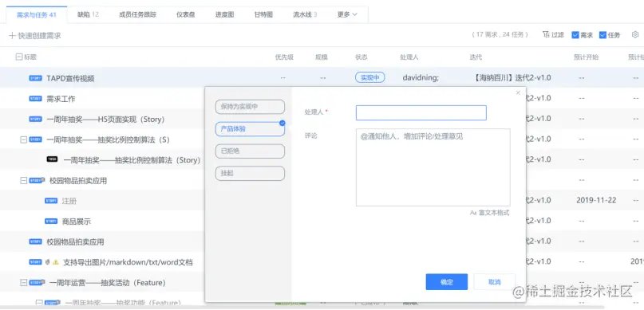Click the filter funnel icon 过滤
Viewport: 644px width, 310px height.
click(546, 35)
